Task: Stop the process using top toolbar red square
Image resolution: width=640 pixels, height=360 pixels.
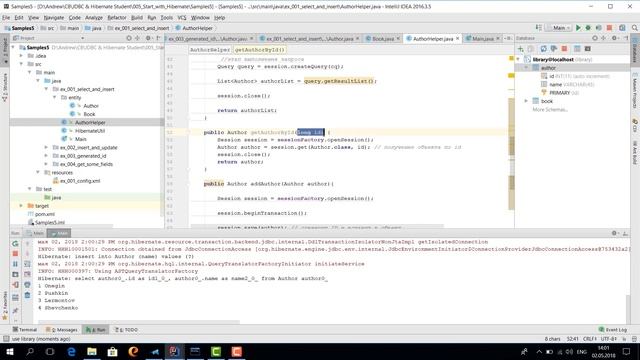Action: pyautogui.click(x=609, y=28)
